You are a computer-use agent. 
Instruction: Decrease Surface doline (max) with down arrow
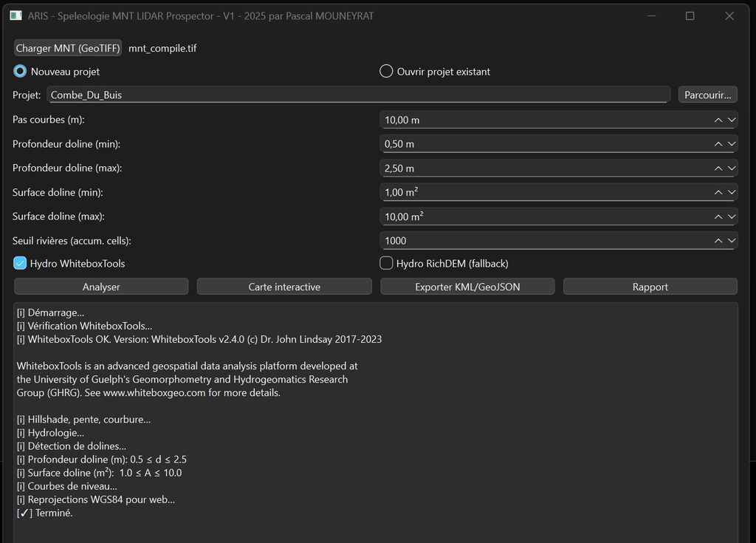(x=732, y=216)
